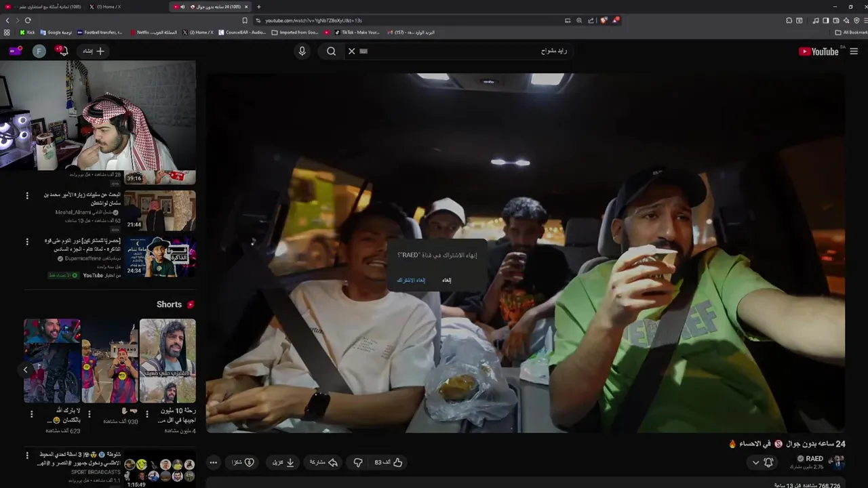Confirm unsubscribe in RAED dialog
The height and width of the screenshot is (488, 868).
point(411,281)
